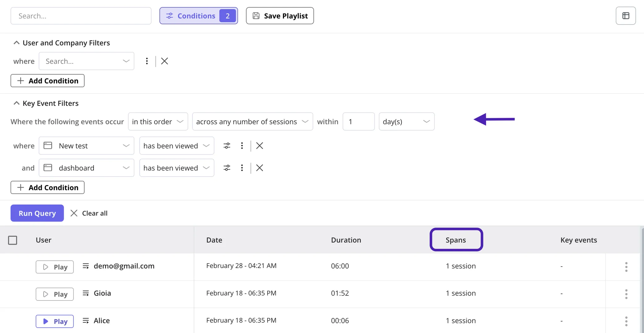Open more options for New test event
Screen dimensions: 644x333
click(242, 146)
